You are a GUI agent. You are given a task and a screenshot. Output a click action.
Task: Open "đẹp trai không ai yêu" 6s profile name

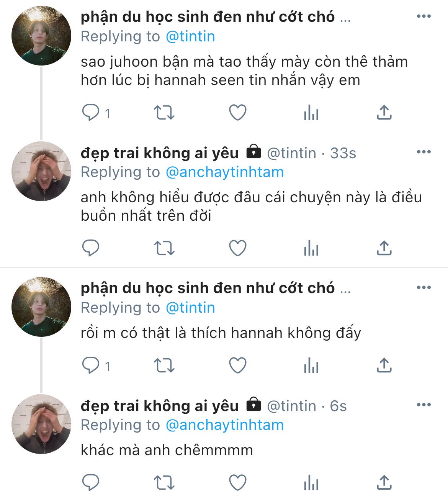tap(160, 406)
